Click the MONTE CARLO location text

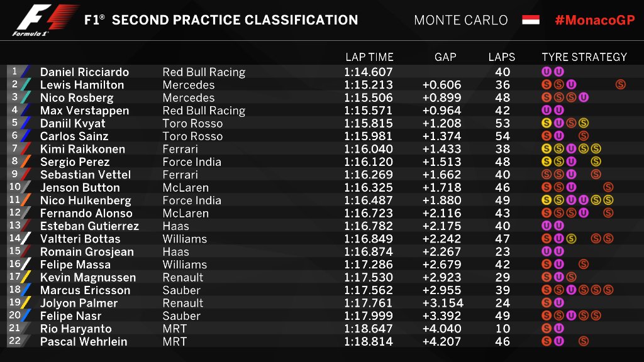tap(461, 20)
